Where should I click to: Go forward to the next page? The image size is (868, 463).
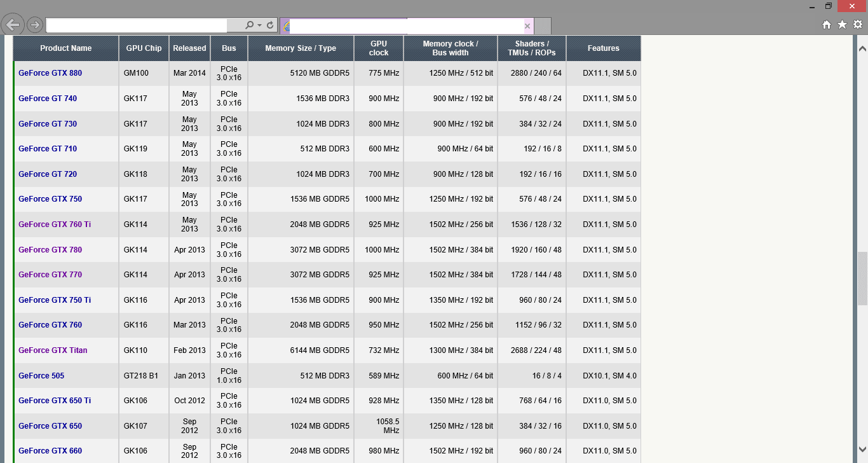coord(35,25)
